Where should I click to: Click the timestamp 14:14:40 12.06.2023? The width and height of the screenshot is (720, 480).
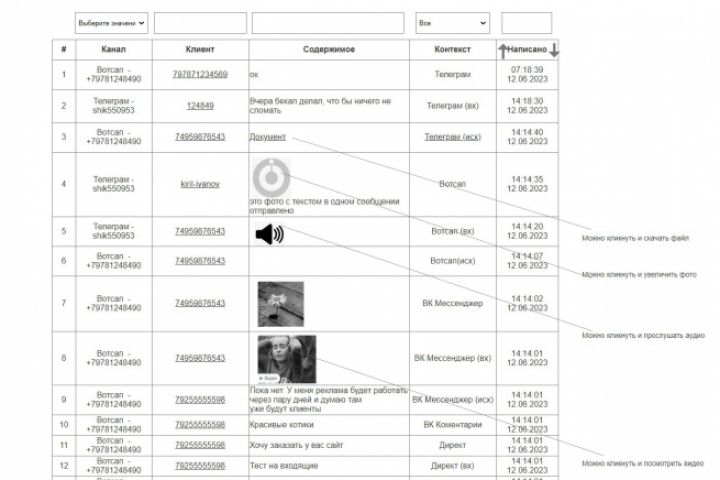point(527,137)
